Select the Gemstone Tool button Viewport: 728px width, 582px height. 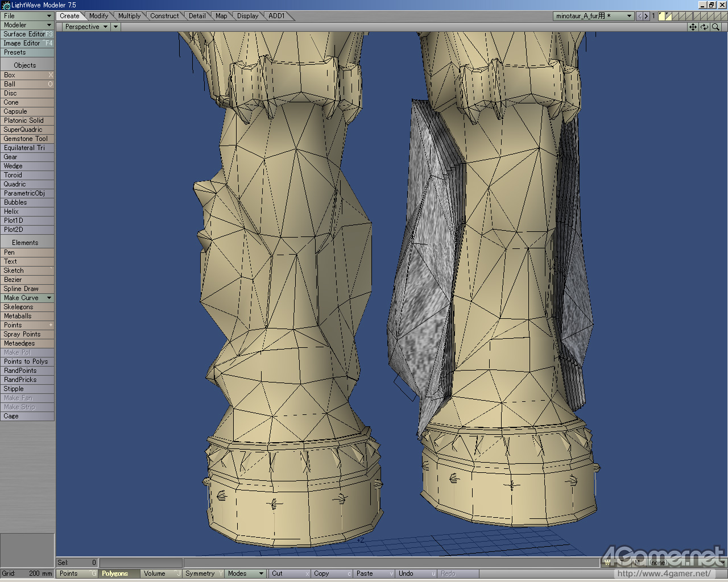[x=27, y=139]
